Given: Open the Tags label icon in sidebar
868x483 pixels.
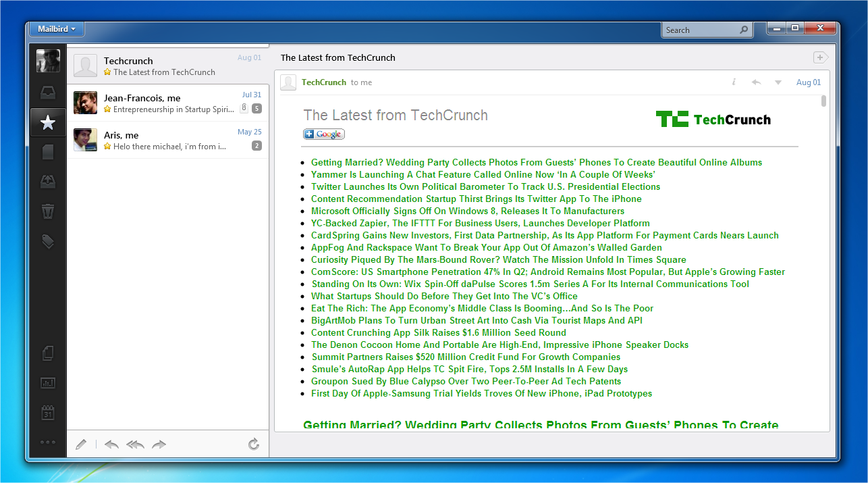Looking at the screenshot, I should pyautogui.click(x=48, y=241).
